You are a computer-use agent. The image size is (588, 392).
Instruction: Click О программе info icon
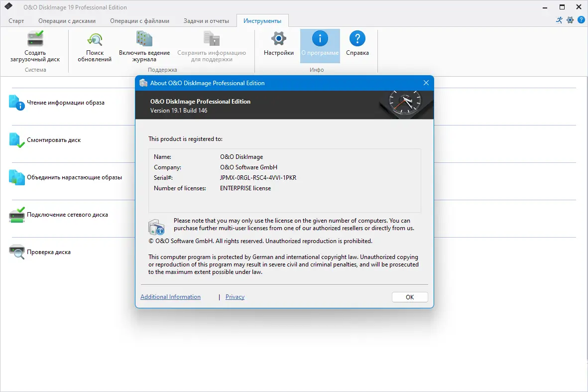pos(320,38)
